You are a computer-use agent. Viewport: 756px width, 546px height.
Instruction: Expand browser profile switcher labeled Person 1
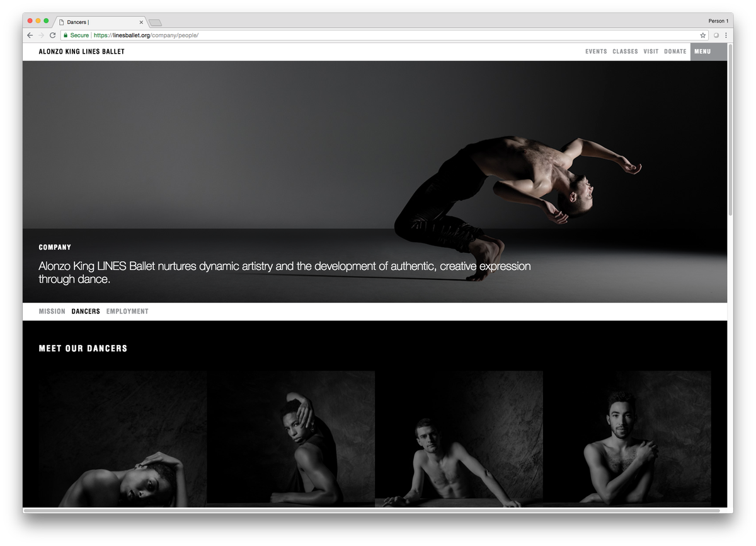[x=718, y=20]
